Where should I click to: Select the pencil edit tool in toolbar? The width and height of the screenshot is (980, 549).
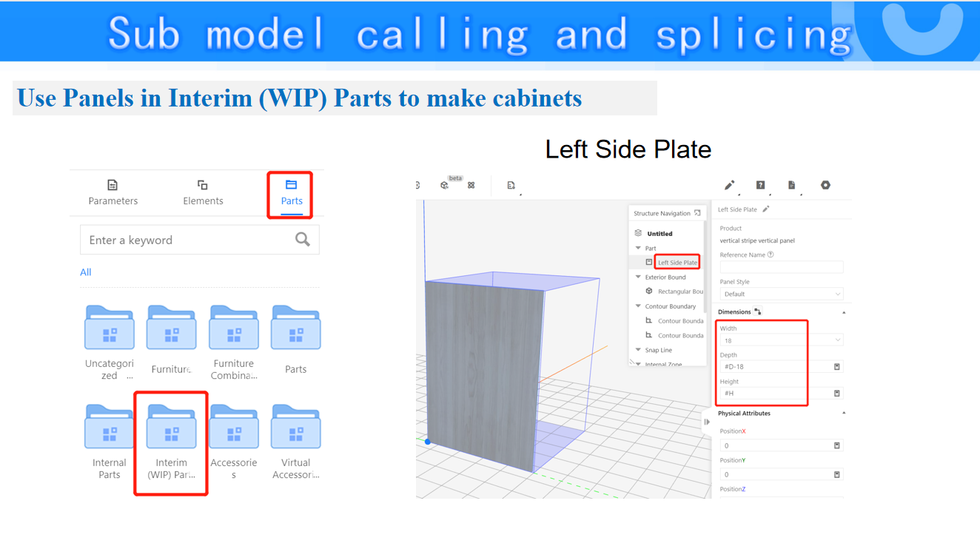[730, 185]
